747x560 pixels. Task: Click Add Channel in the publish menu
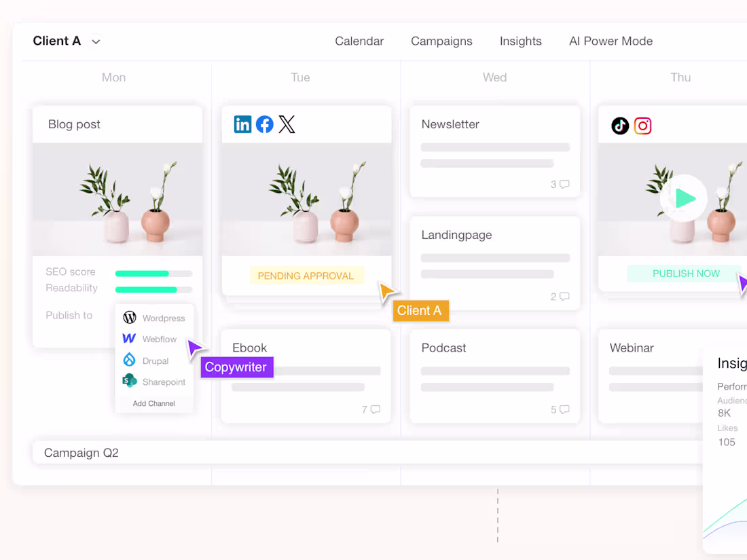coord(154,403)
